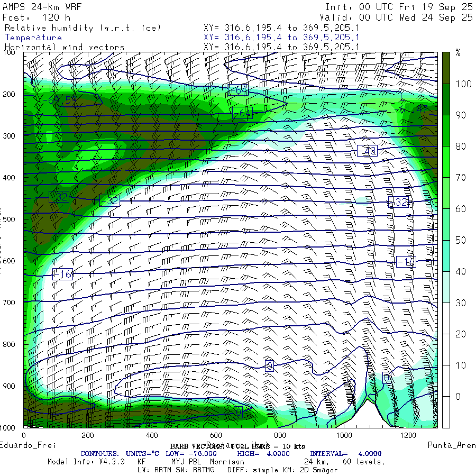Click the 'Model Info: V4.3.3' text

pos(86,462)
